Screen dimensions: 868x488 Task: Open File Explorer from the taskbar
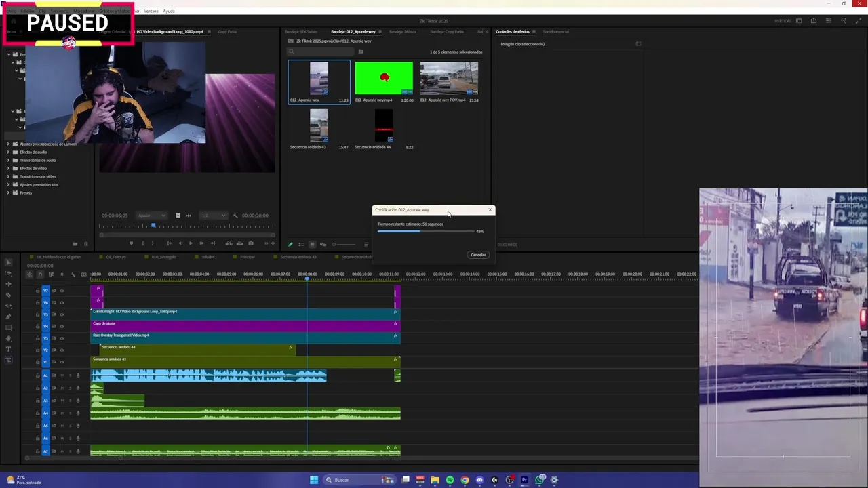[x=435, y=480]
